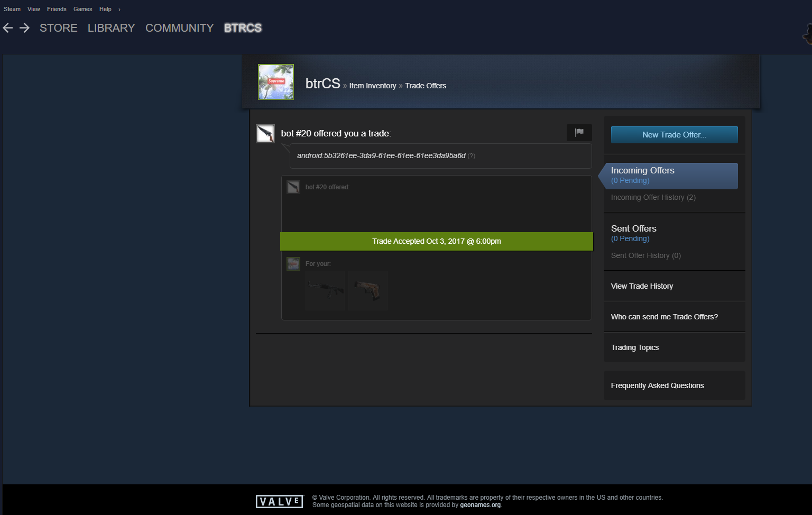812x515 pixels.
Task: Open the Steam menu
Action: point(12,9)
